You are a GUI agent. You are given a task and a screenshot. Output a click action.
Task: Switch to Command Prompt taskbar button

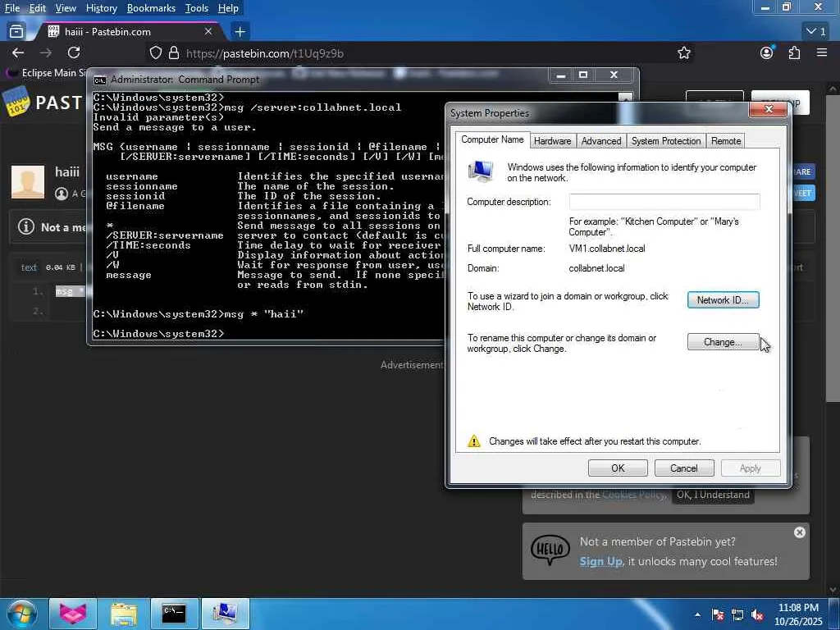click(x=174, y=614)
